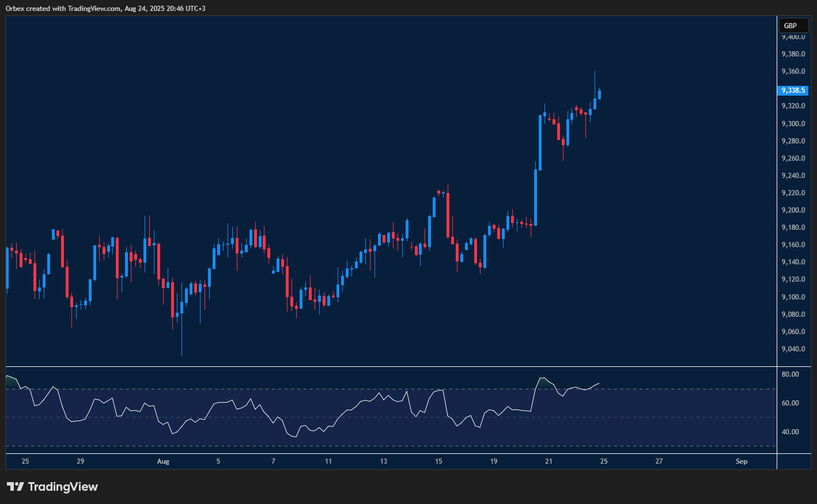817x504 pixels.
Task: Click the current price label 9,338.5
Action: tap(793, 90)
